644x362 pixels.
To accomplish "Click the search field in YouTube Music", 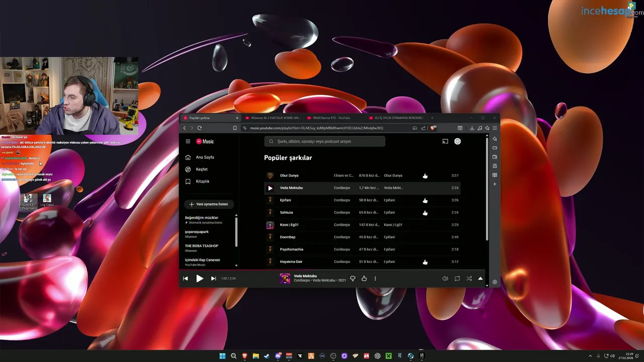I will pos(325,142).
